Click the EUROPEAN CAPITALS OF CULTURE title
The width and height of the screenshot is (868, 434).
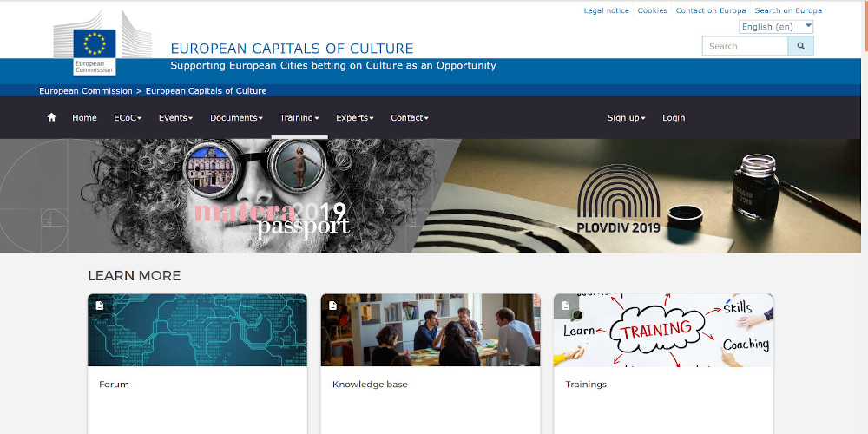[292, 49]
